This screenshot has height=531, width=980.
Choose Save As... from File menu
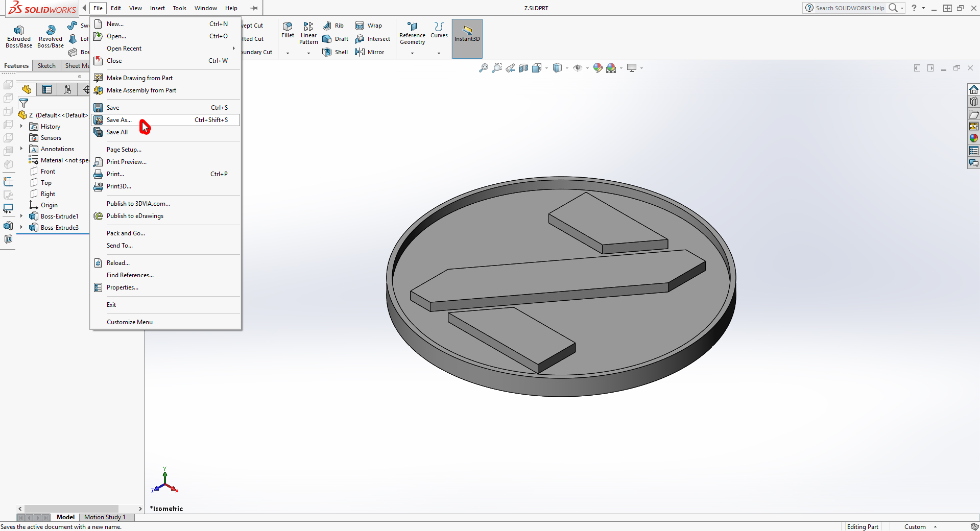coord(119,120)
